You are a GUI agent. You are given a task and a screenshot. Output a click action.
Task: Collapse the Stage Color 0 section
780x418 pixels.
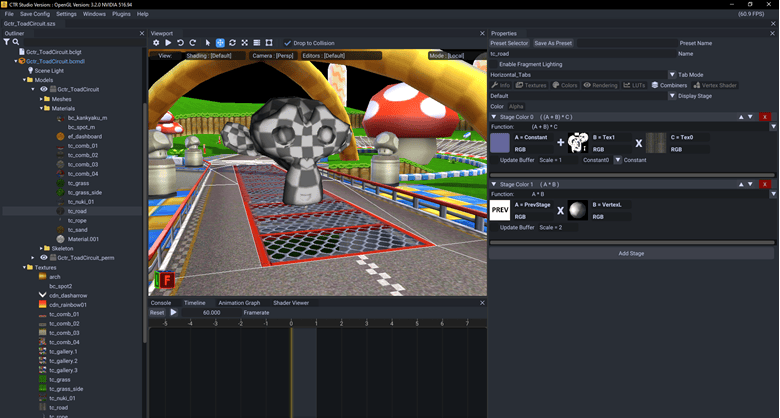(x=493, y=117)
